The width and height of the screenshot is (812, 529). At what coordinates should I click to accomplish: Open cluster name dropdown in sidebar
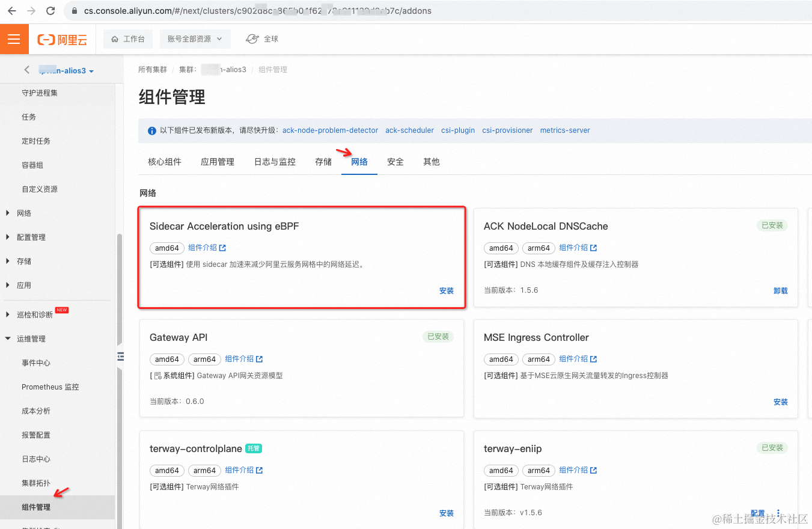coord(67,71)
